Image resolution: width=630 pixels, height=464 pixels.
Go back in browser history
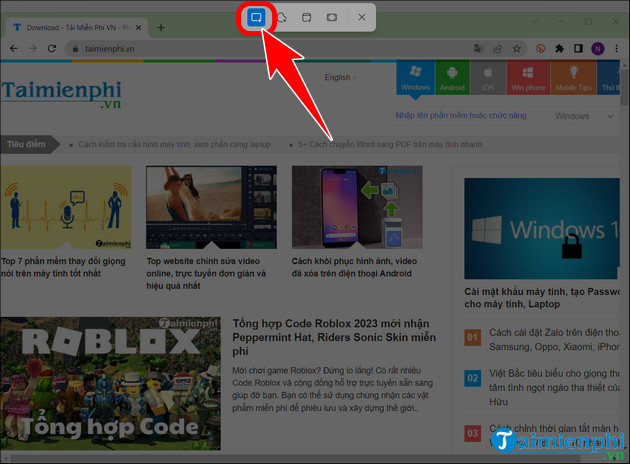14,49
